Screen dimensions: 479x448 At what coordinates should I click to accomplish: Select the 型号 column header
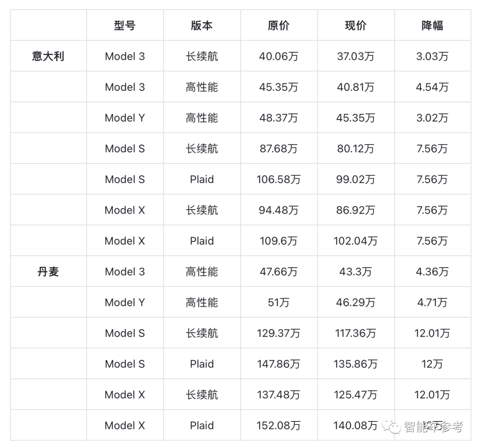pyautogui.click(x=125, y=26)
